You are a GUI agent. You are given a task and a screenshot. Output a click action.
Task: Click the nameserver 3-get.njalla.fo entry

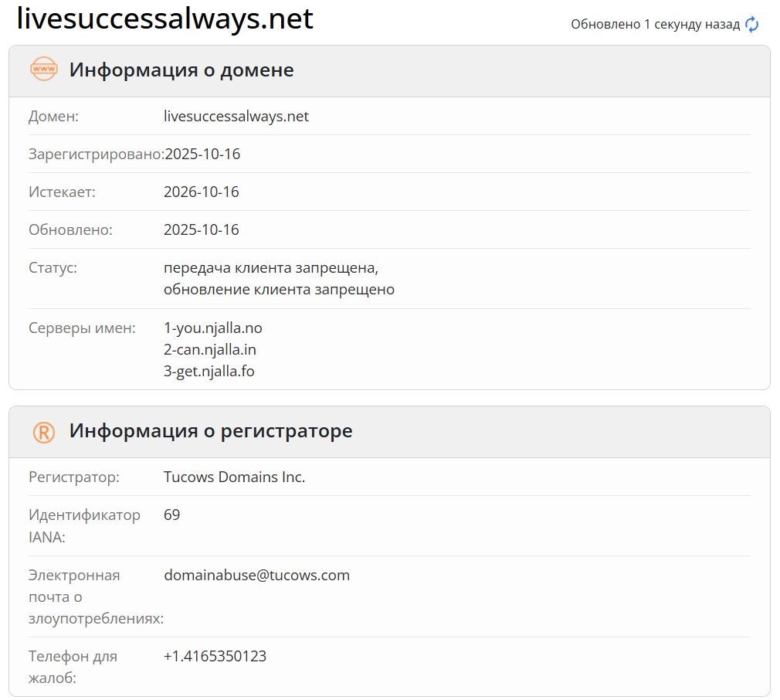coord(209,371)
